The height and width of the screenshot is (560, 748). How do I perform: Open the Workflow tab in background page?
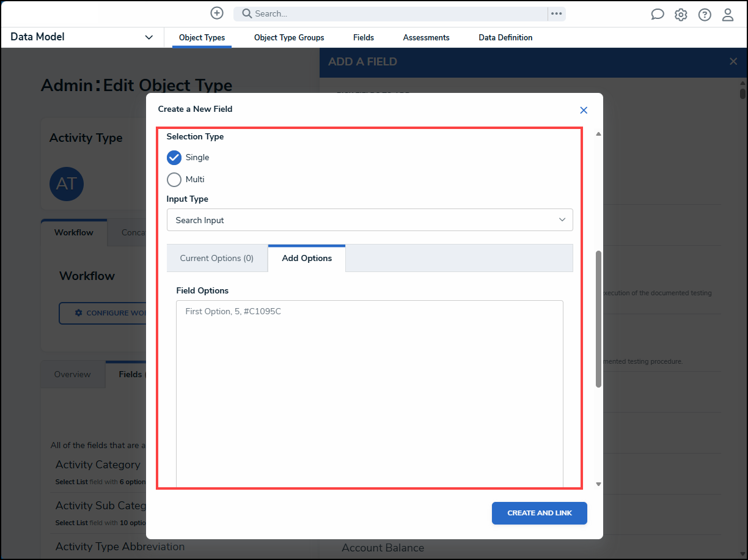point(74,232)
